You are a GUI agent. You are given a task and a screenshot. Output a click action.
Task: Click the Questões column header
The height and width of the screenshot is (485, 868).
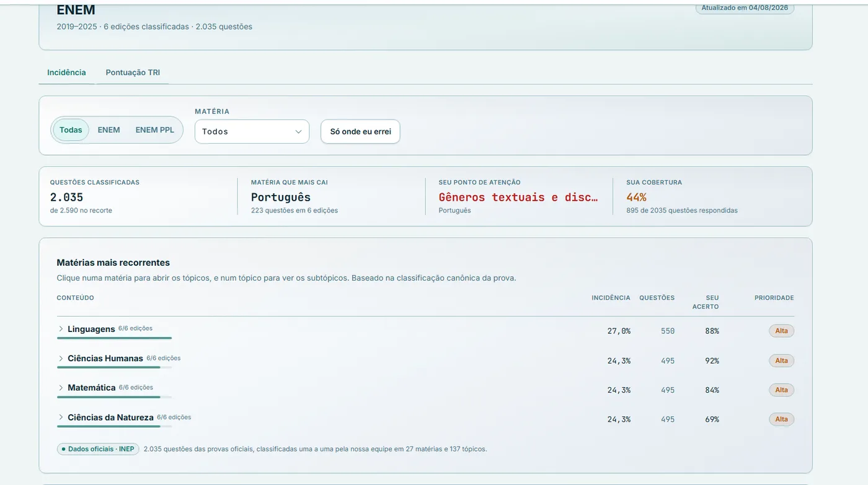coord(657,298)
